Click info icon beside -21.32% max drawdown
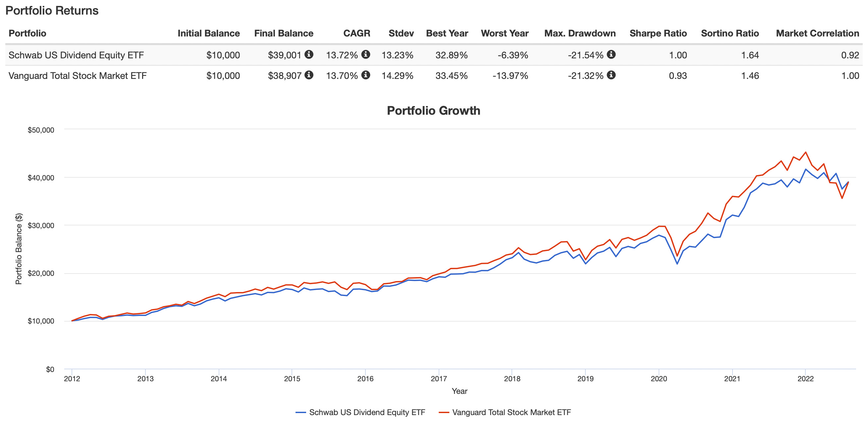The width and height of the screenshot is (868, 427). pyautogui.click(x=611, y=75)
